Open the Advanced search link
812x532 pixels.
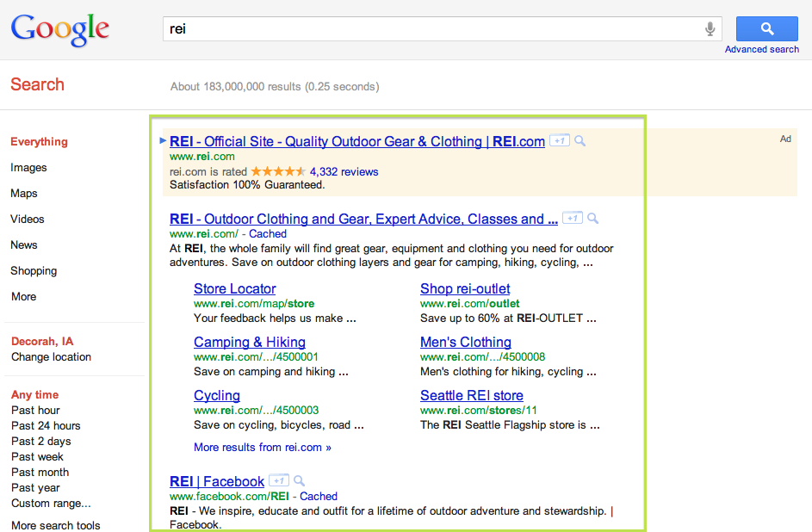pyautogui.click(x=761, y=50)
